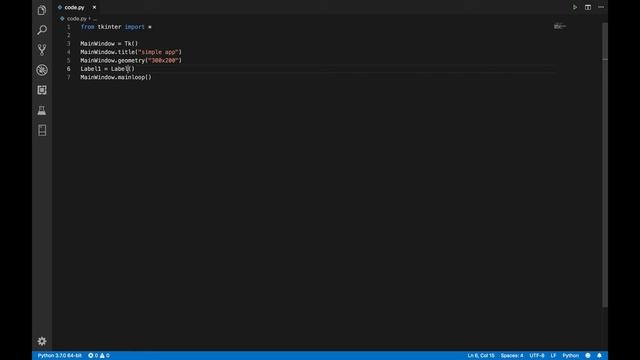Click Ln 6, Col 15 indicator
Viewport: 640px width, 360px height.
(x=481, y=356)
